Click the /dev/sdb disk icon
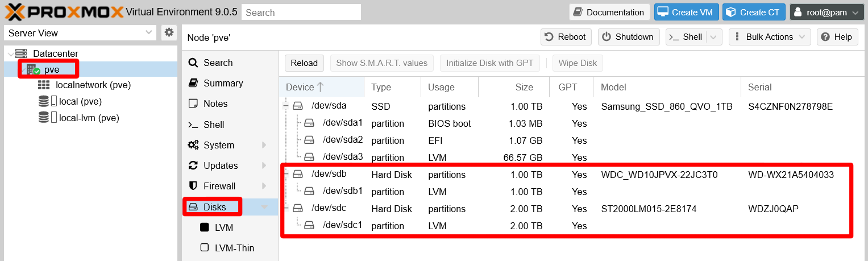This screenshot has height=261, width=868. click(x=298, y=175)
